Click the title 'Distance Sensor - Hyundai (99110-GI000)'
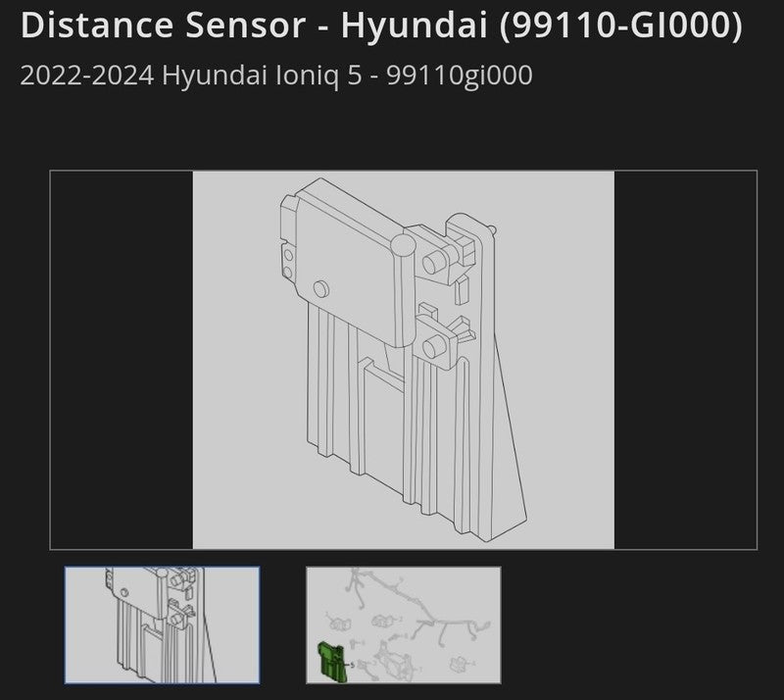The height and width of the screenshot is (700, 784). 381,25
